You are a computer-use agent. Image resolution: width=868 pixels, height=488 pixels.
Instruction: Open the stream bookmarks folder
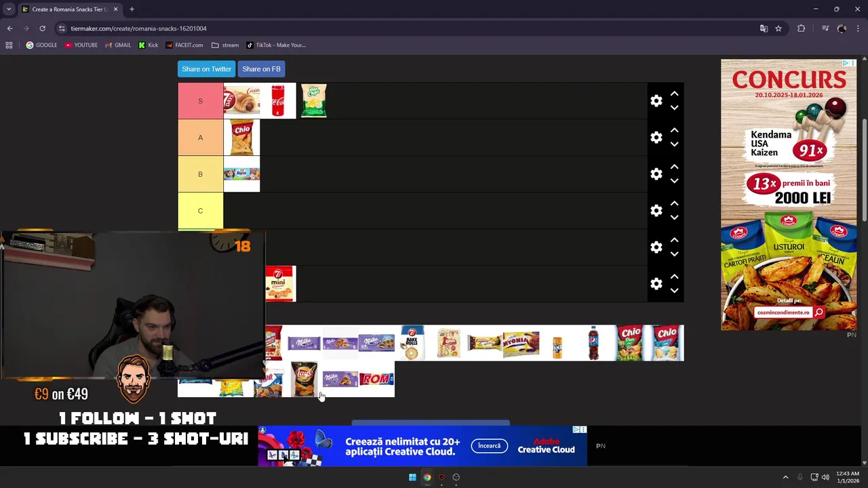(x=225, y=45)
